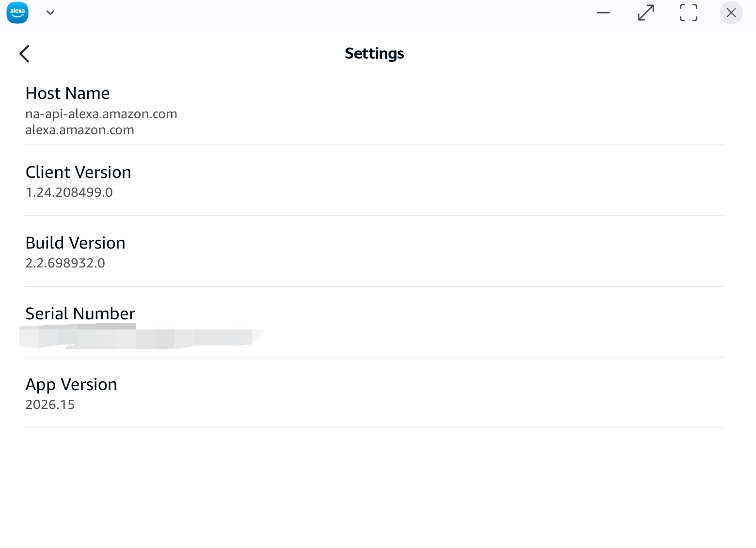
Task: Close the Alexa window
Action: coord(731,13)
